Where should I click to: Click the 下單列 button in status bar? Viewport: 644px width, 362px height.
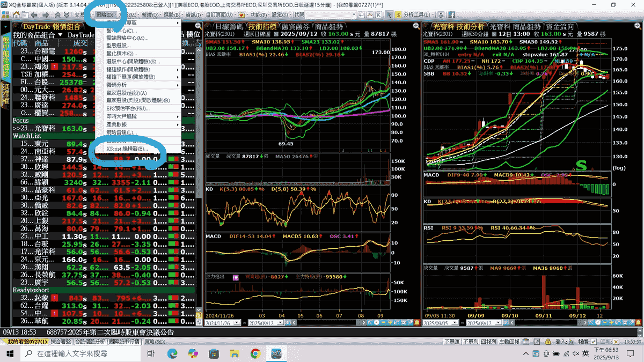tap(470, 342)
